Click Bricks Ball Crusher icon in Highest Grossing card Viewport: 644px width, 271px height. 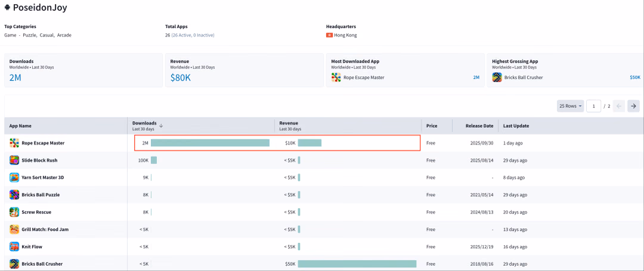[x=497, y=78]
